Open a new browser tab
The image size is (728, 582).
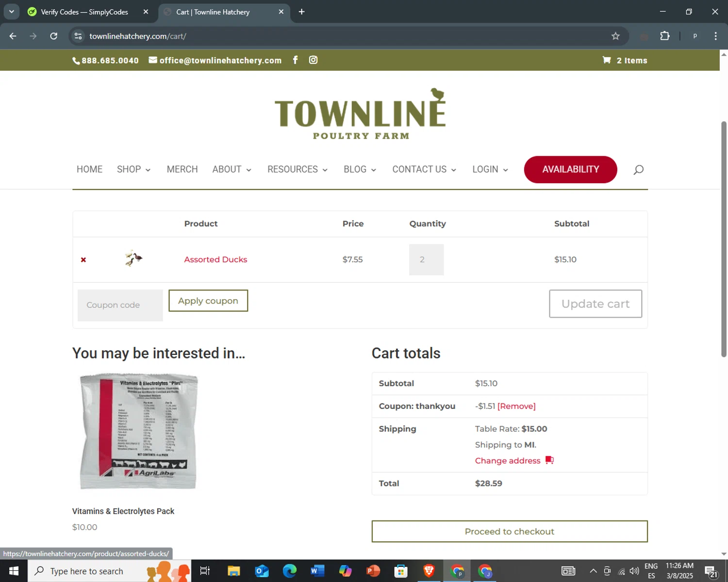[301, 12]
